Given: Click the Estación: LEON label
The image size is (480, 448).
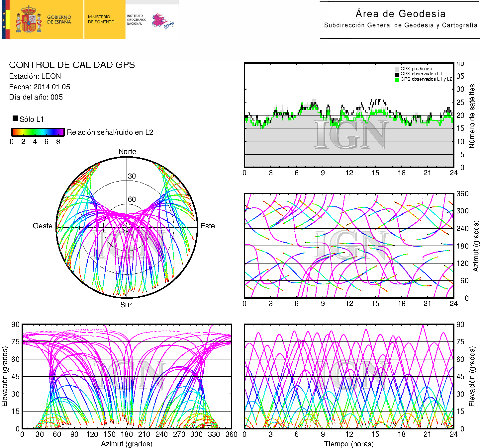Looking at the screenshot, I should pyautogui.click(x=35, y=76).
